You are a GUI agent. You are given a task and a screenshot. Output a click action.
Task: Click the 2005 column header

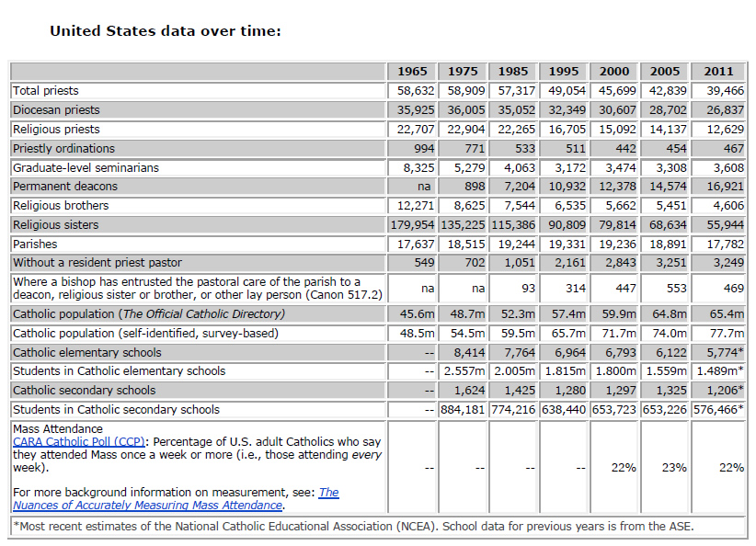(665, 72)
